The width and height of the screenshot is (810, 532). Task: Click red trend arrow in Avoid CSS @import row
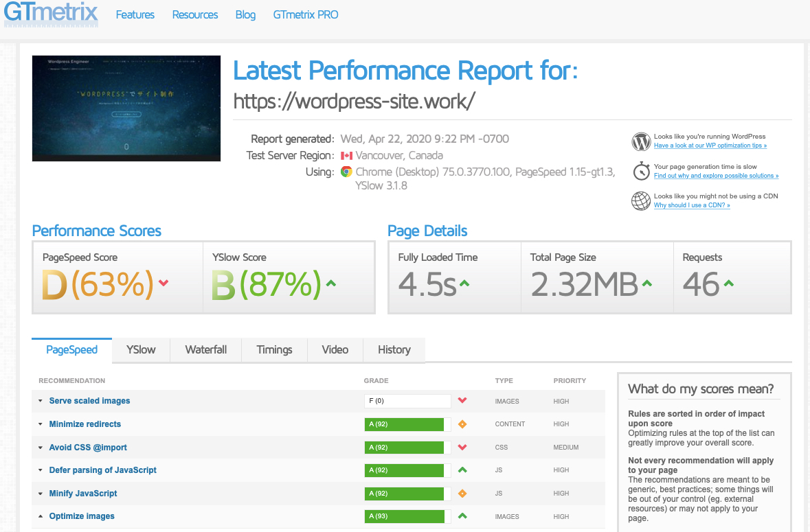tap(462, 448)
